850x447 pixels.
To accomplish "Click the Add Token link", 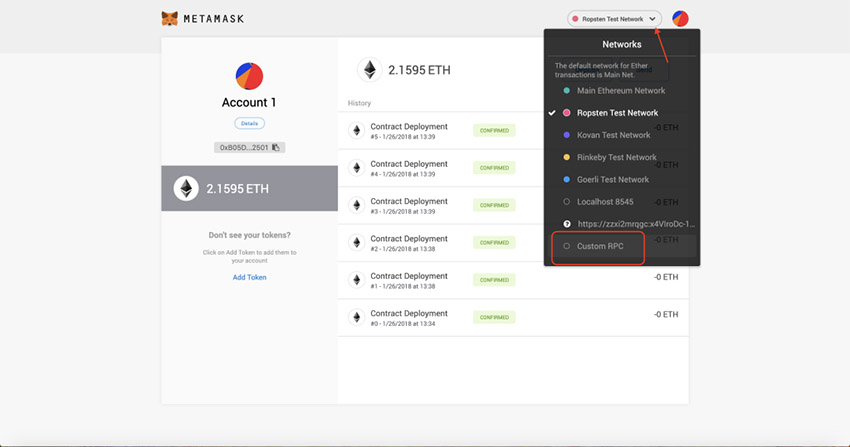I will coord(249,277).
